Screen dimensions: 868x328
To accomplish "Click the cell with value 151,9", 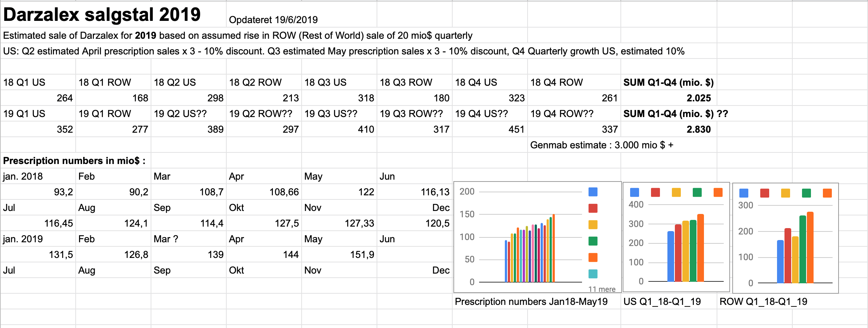I will 339,254.
